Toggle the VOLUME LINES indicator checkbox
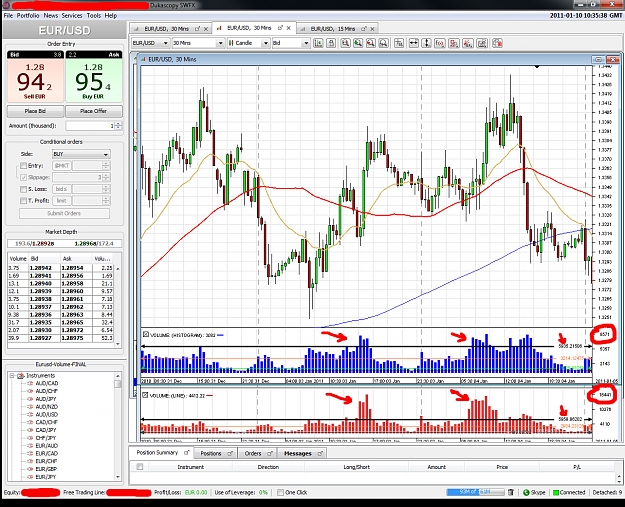625x507 pixels. 146,395
